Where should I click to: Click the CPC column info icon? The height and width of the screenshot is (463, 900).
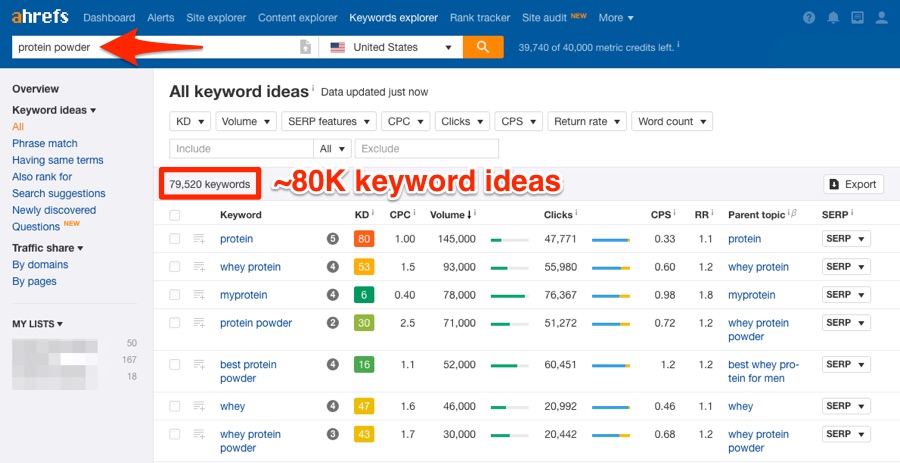pos(414,213)
